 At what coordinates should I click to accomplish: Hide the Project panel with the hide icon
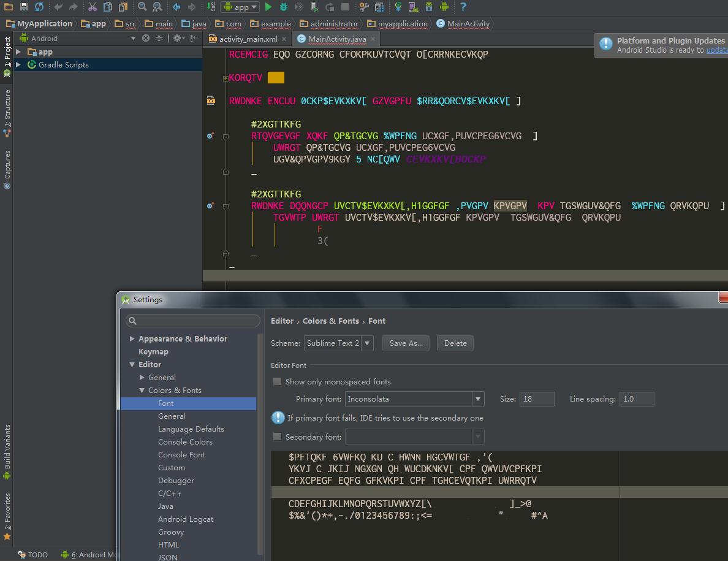point(194,38)
